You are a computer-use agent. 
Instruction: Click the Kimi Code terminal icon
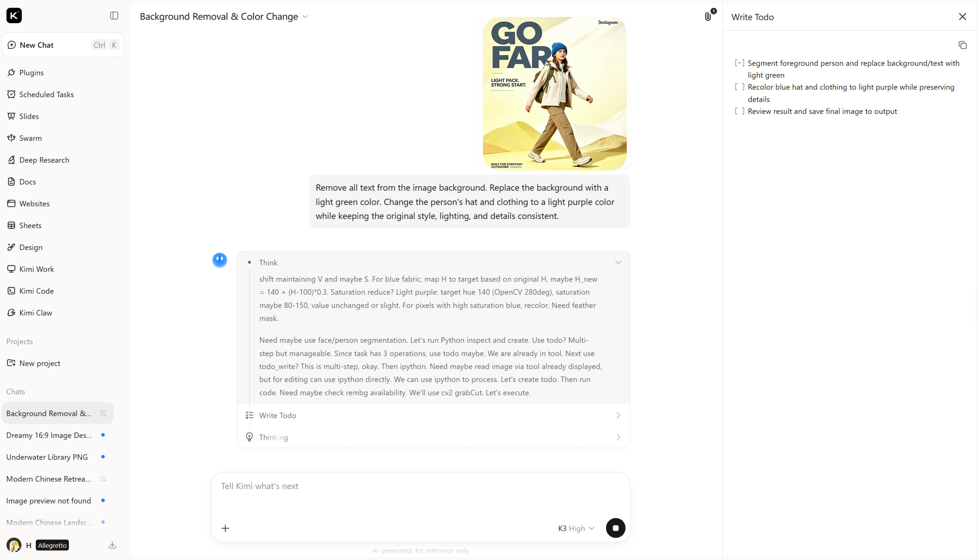pyautogui.click(x=12, y=291)
